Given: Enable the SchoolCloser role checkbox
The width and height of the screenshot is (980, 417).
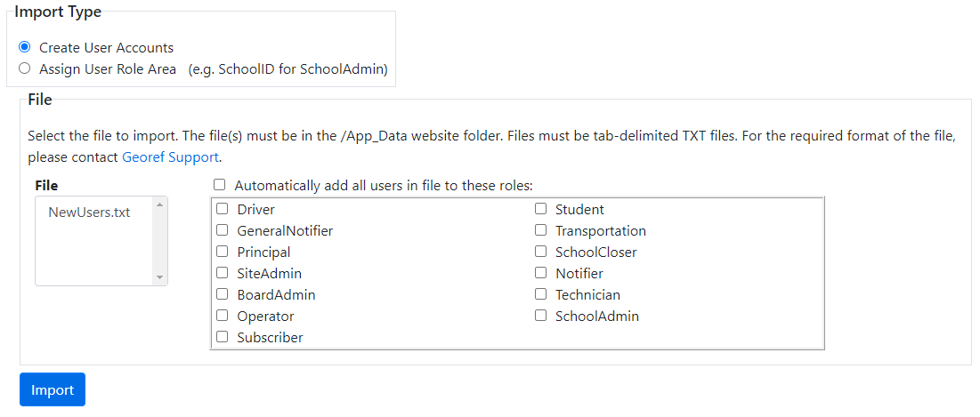Looking at the screenshot, I should (540, 253).
